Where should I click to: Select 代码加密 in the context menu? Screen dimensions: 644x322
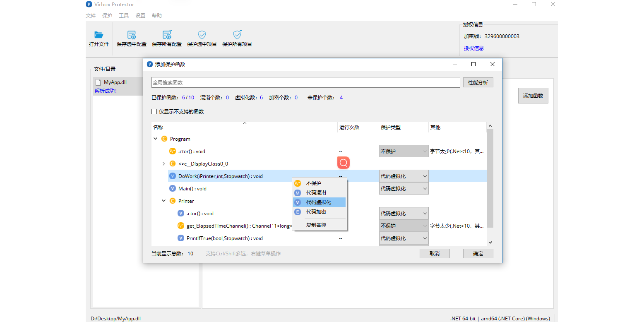(x=316, y=212)
